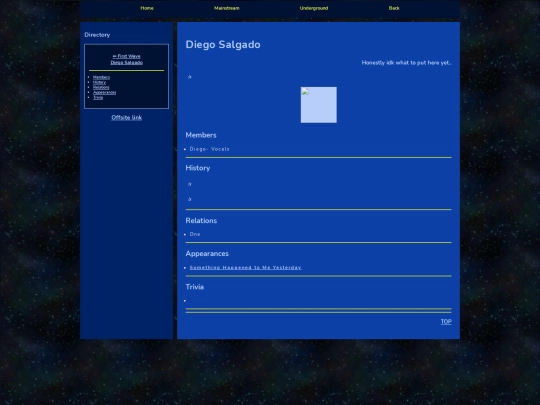The width and height of the screenshot is (540, 405).
Task: Click the Relations section heading
Action: 201,221
